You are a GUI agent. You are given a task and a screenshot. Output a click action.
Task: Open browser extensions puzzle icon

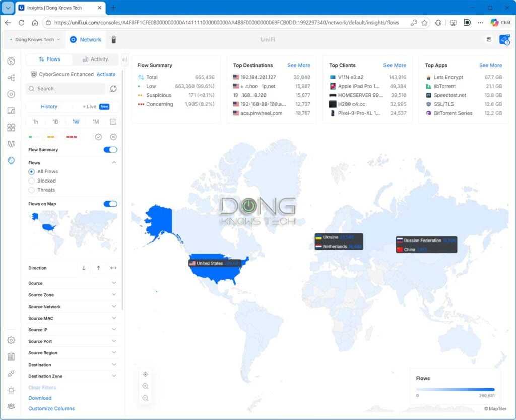pos(438,22)
